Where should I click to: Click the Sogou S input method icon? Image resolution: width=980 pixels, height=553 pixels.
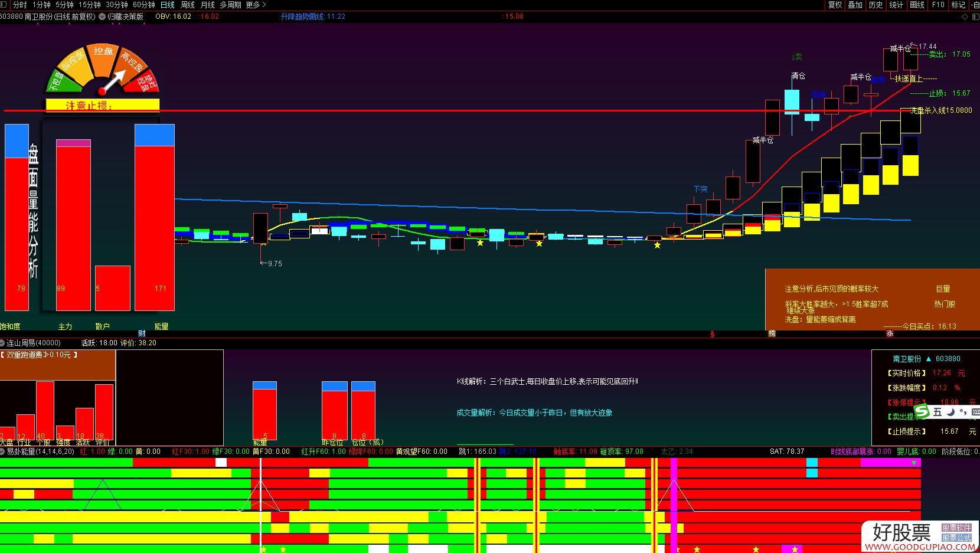point(922,411)
